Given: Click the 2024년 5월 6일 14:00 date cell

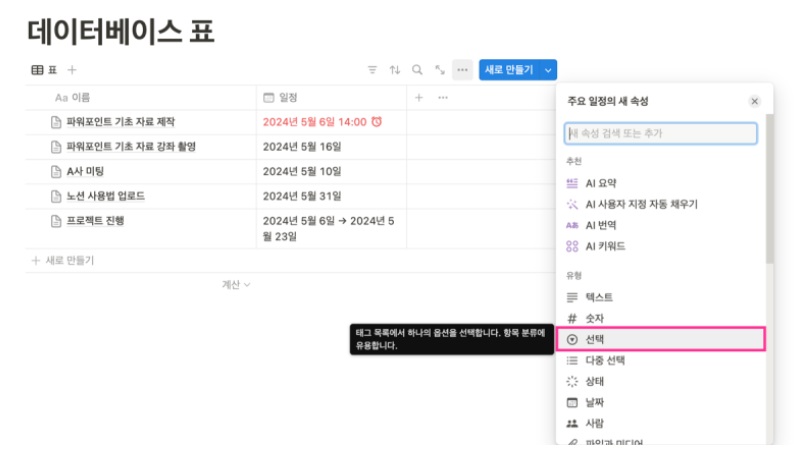Looking at the screenshot, I should (x=331, y=122).
